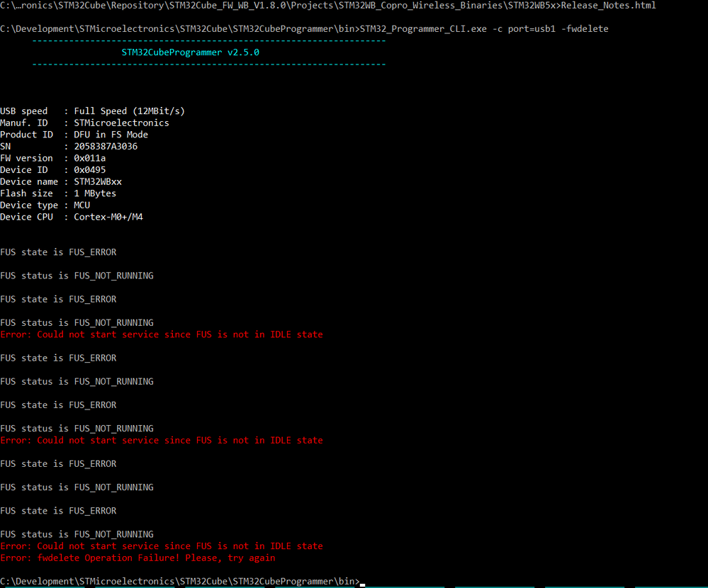
Task: Select serial number 2058387A3036
Action: (106, 146)
